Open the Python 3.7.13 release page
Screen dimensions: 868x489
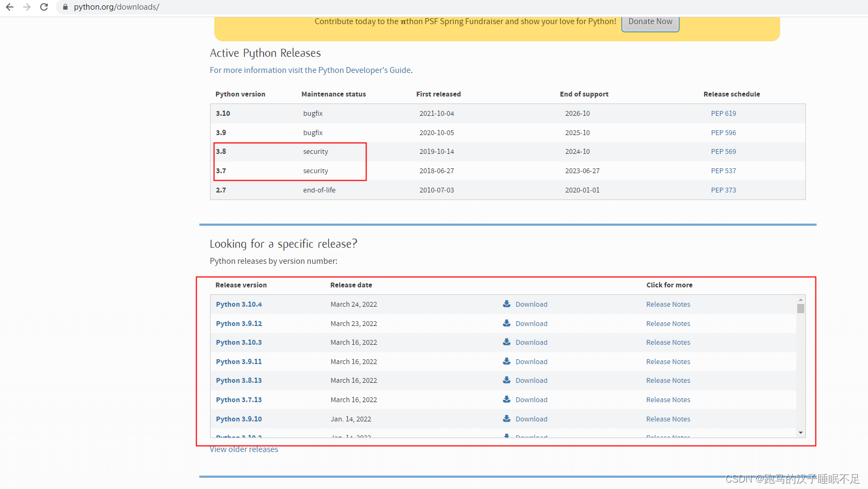coord(239,400)
